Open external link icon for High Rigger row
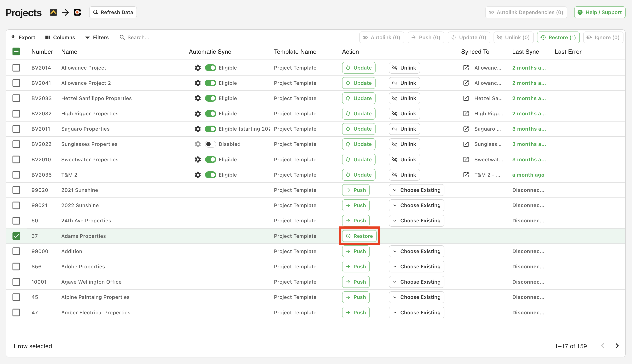This screenshot has width=632, height=364. click(x=466, y=113)
